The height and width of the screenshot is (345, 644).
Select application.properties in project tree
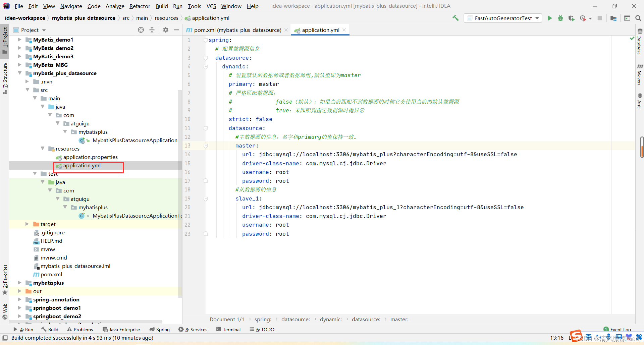[x=90, y=157]
